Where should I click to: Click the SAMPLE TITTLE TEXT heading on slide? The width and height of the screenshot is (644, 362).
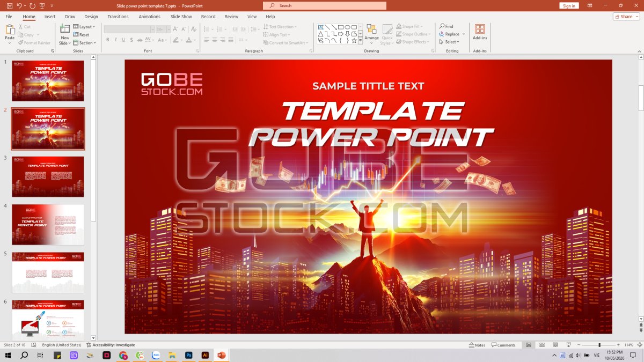click(x=368, y=86)
